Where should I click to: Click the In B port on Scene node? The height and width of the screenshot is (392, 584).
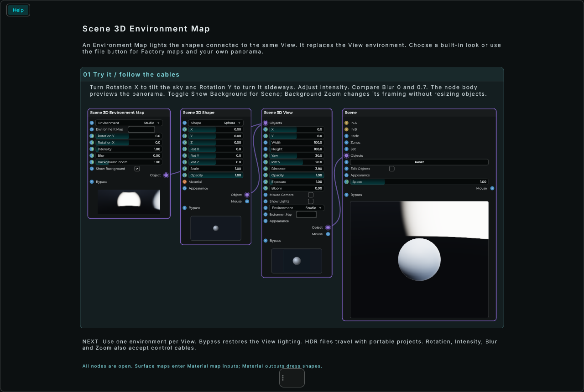(x=346, y=129)
